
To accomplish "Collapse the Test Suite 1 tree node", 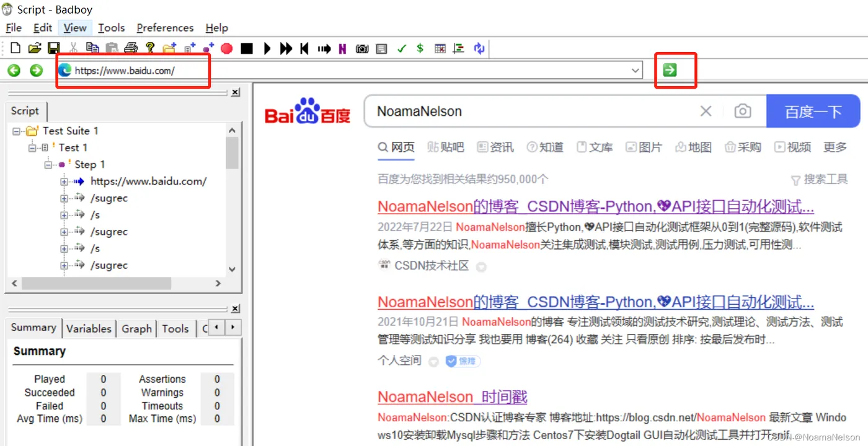I will 16,131.
